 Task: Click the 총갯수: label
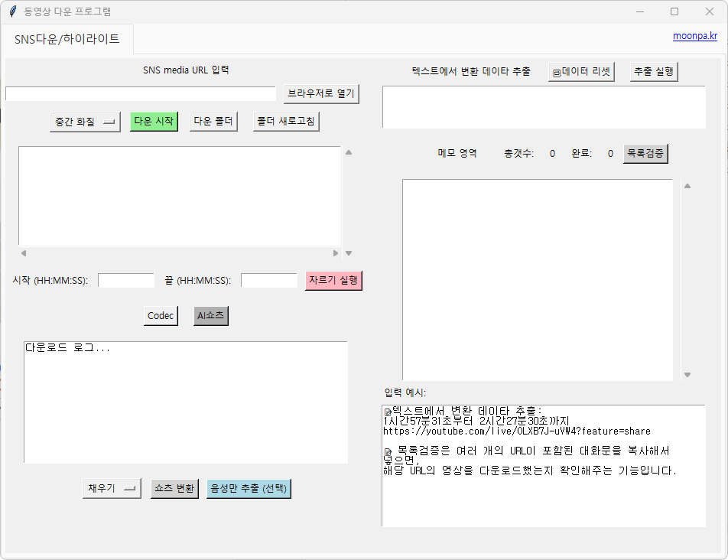click(519, 153)
